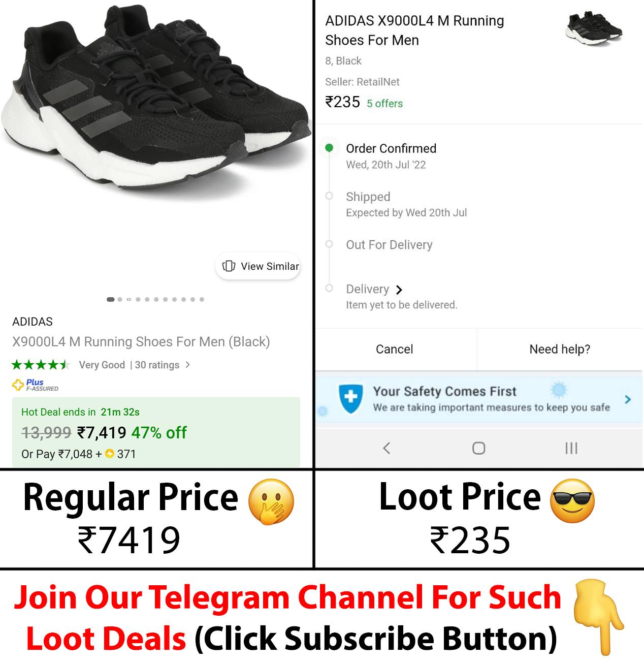Tap the Android back navigation arrow
This screenshot has height=665, width=644.
387,448
